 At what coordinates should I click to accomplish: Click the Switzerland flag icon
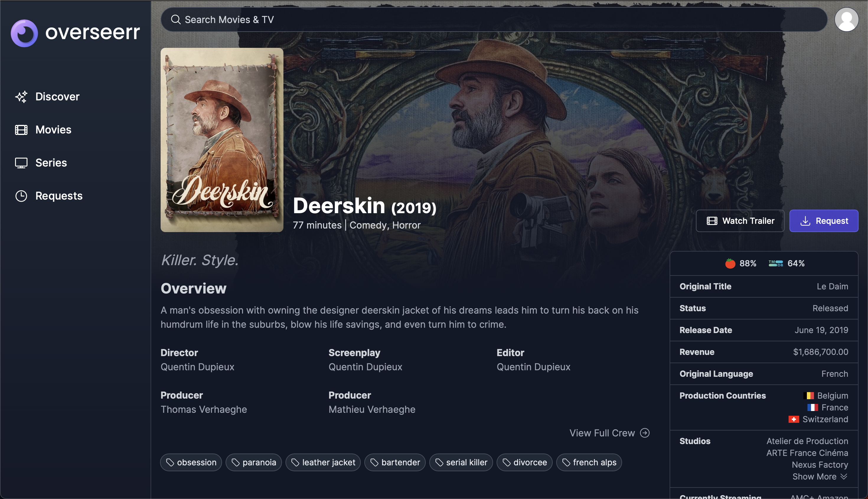click(x=794, y=419)
